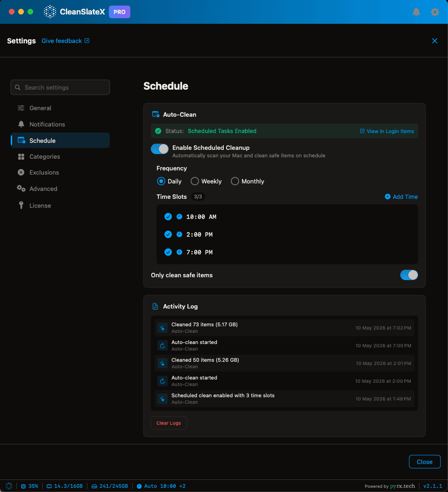Open the Exclusions settings section
This screenshot has width=448, height=492.
point(60,172)
